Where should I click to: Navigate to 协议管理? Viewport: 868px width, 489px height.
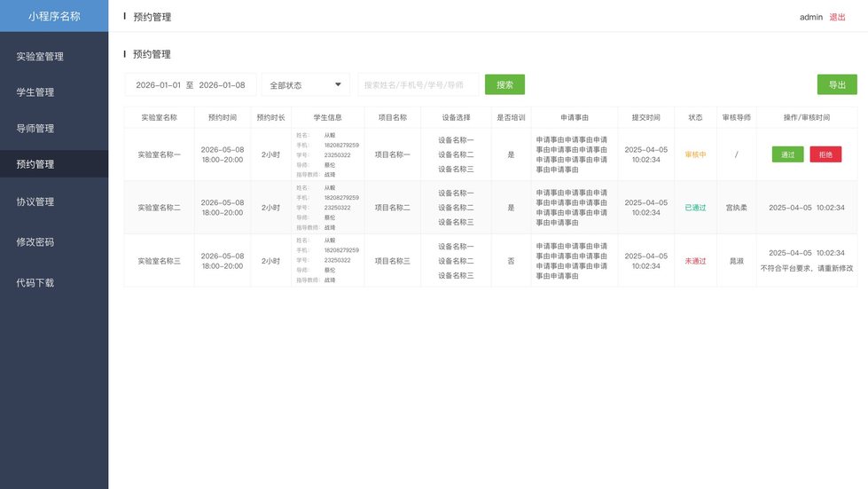click(x=35, y=202)
